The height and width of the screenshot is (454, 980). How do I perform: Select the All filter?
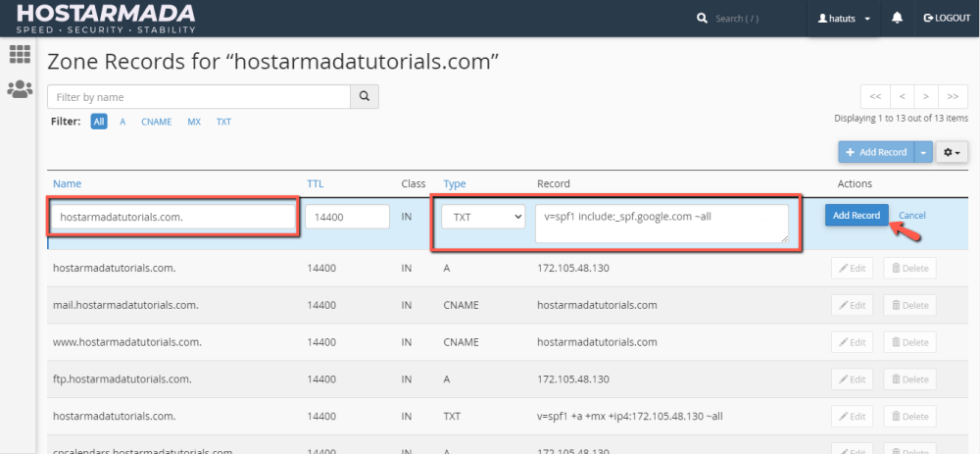(99, 122)
